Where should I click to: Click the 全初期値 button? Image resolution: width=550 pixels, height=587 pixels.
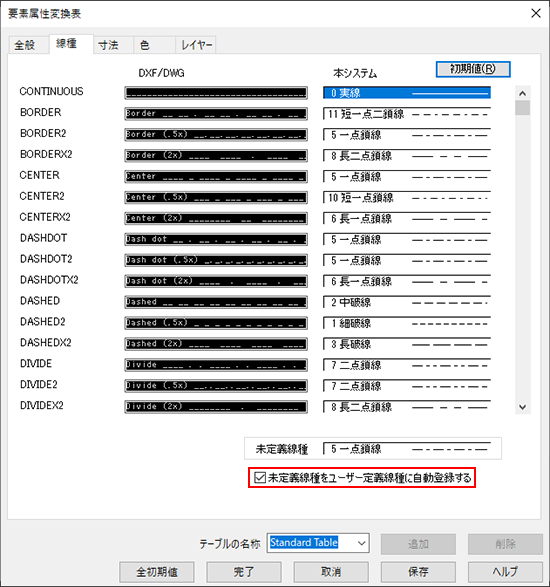(x=157, y=572)
